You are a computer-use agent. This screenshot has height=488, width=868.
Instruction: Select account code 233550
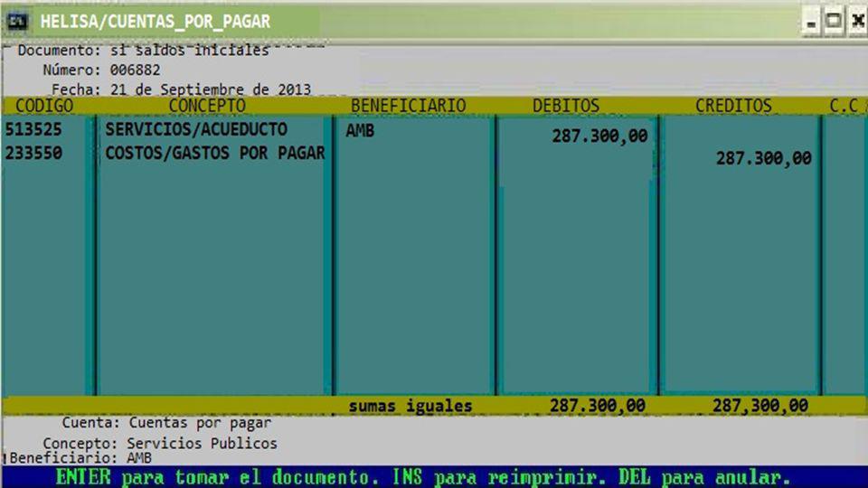point(33,153)
